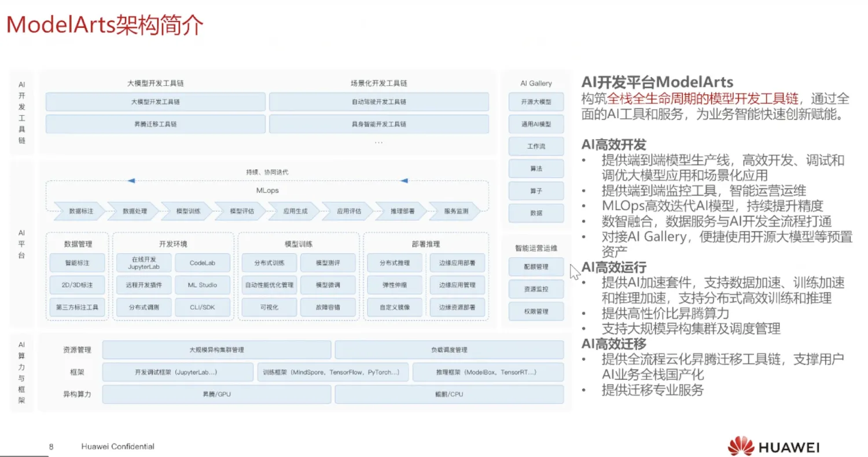Select the 具身智能开发工具链 box
Image resolution: width=868 pixels, height=457 pixels.
click(379, 124)
